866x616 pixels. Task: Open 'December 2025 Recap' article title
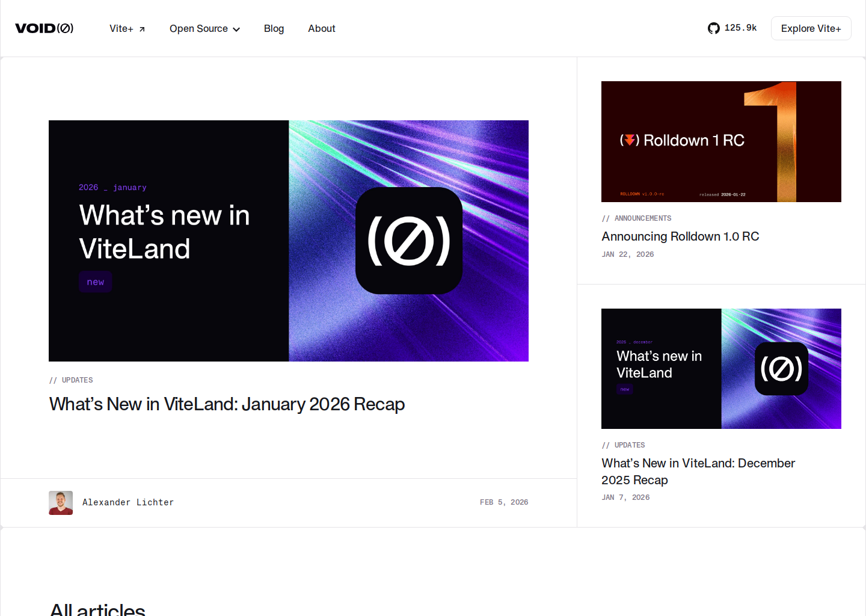tap(698, 471)
